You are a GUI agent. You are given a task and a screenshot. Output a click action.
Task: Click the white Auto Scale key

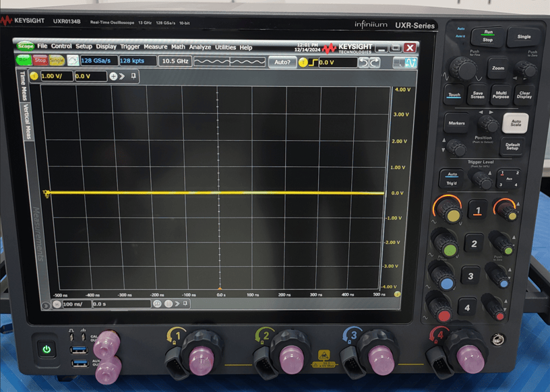click(515, 123)
